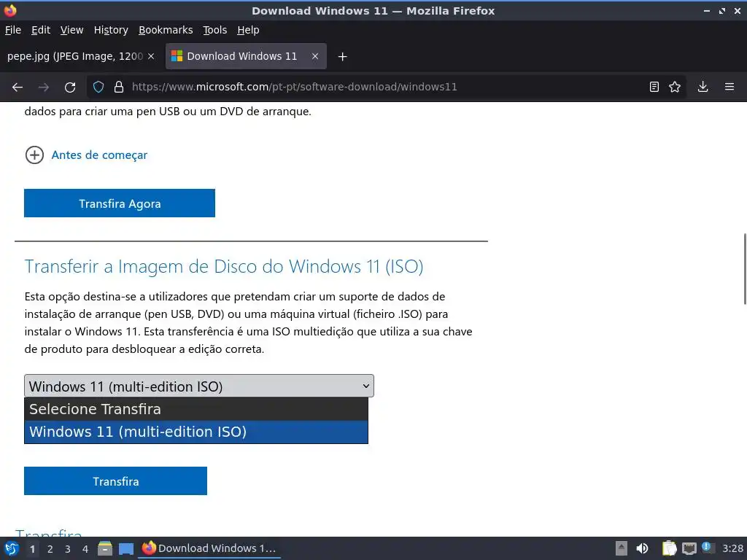Open the History menu
Image resolution: width=747 pixels, height=560 pixels.
coord(111,30)
